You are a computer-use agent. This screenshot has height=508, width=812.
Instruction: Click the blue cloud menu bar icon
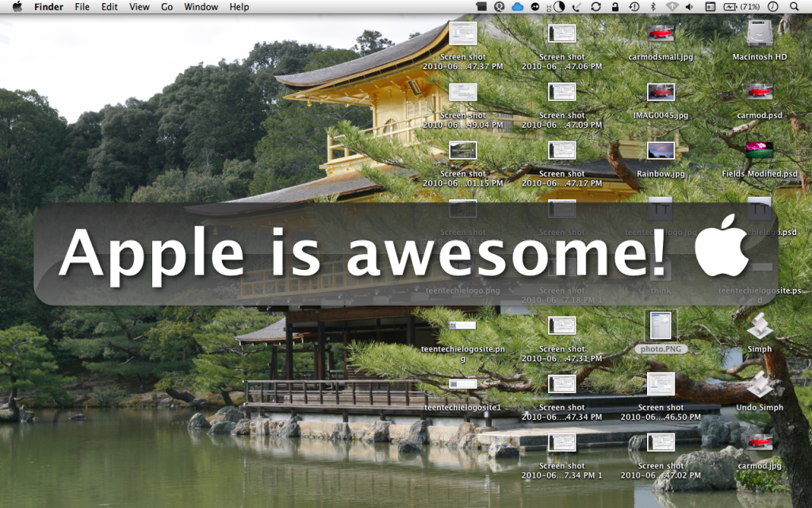tap(518, 6)
